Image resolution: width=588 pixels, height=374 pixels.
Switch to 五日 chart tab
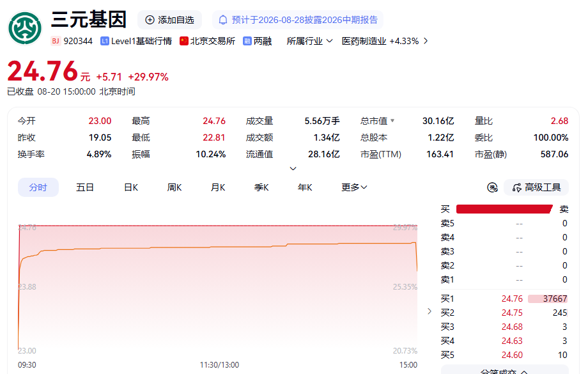pyautogui.click(x=85, y=187)
